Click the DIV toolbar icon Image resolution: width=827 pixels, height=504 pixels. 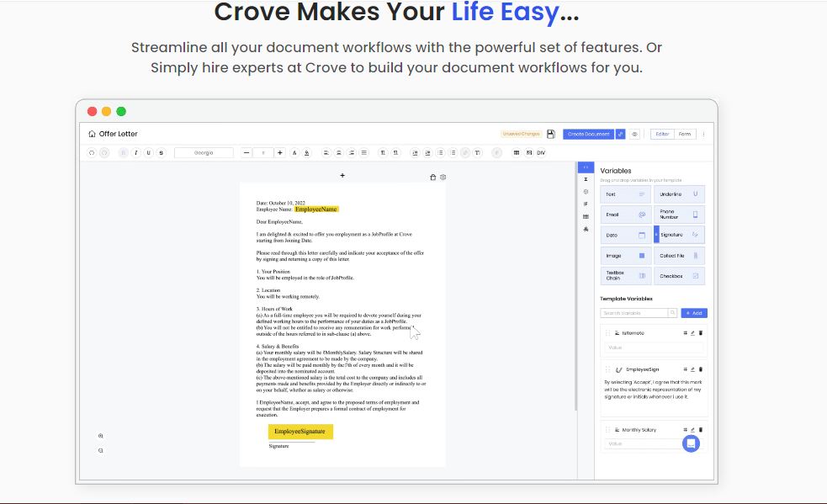pyautogui.click(x=540, y=152)
